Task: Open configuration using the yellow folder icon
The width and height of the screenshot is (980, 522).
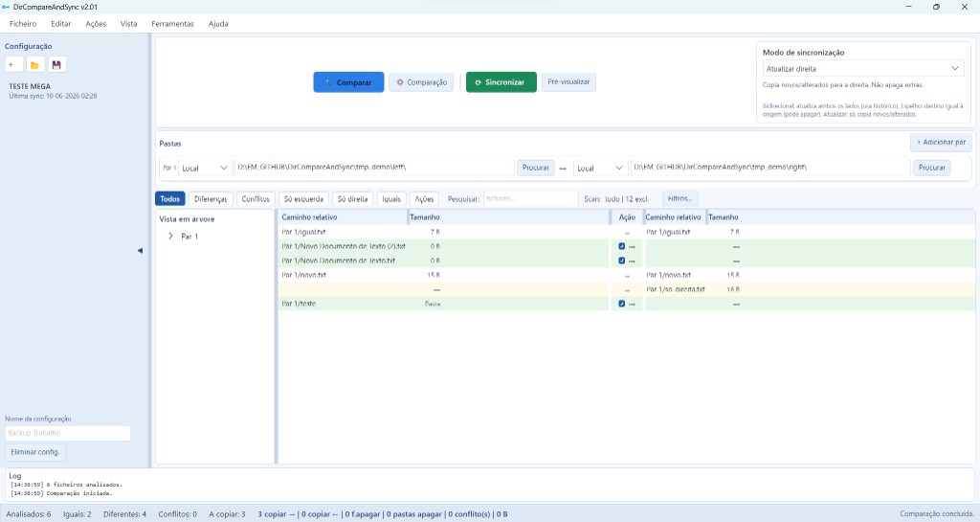Action: pyautogui.click(x=35, y=64)
